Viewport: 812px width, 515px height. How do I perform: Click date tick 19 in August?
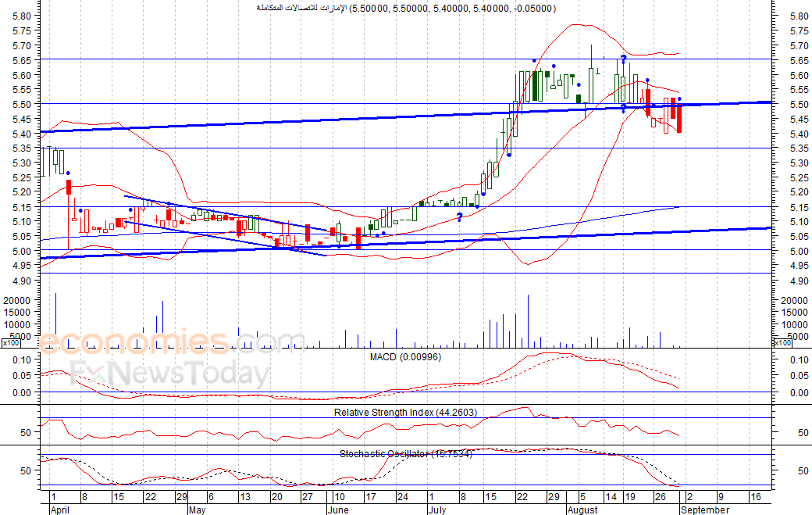point(630,497)
